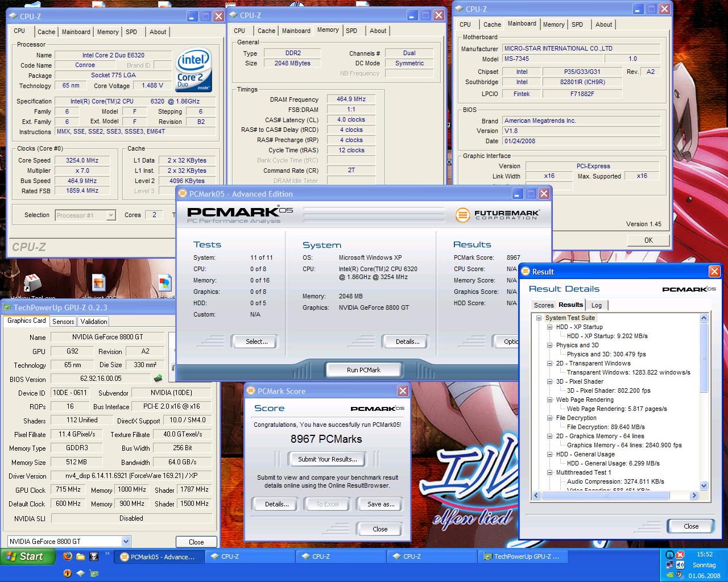Image resolution: width=728 pixels, height=582 pixels.
Task: Launch Firefox from the quick launch bar
Action: coord(68,556)
